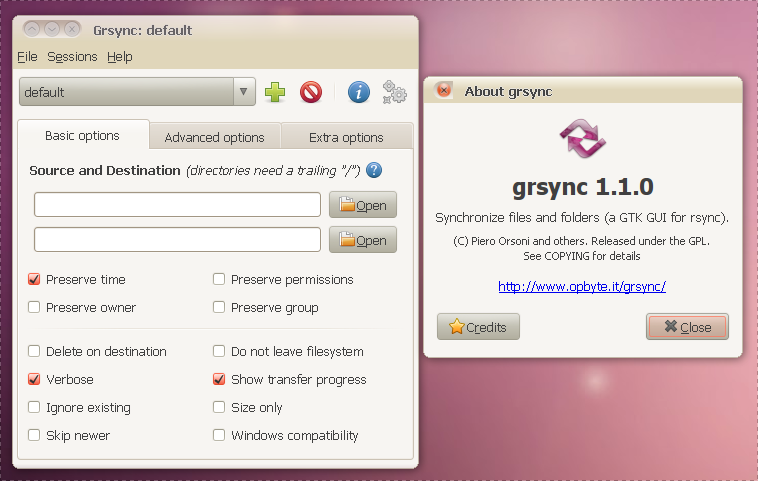Open the File menu
Viewport: 758px width, 481px height.
point(27,57)
